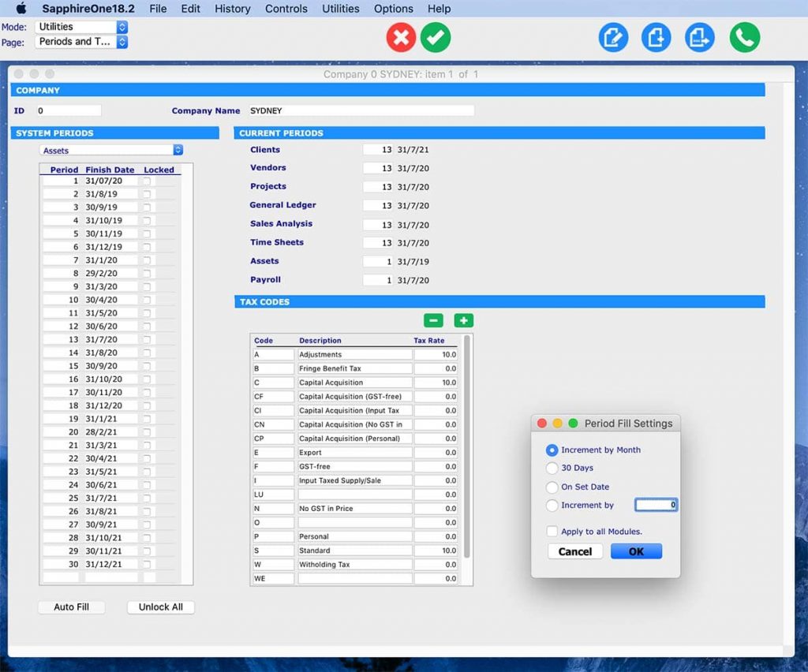The image size is (808, 672).
Task: Click the Finish Date column header
Action: click(x=110, y=170)
